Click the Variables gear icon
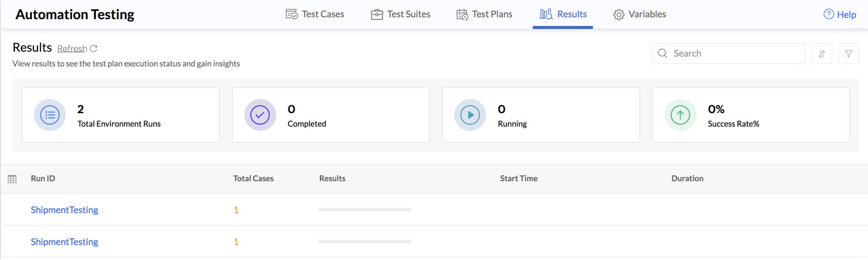 point(619,14)
